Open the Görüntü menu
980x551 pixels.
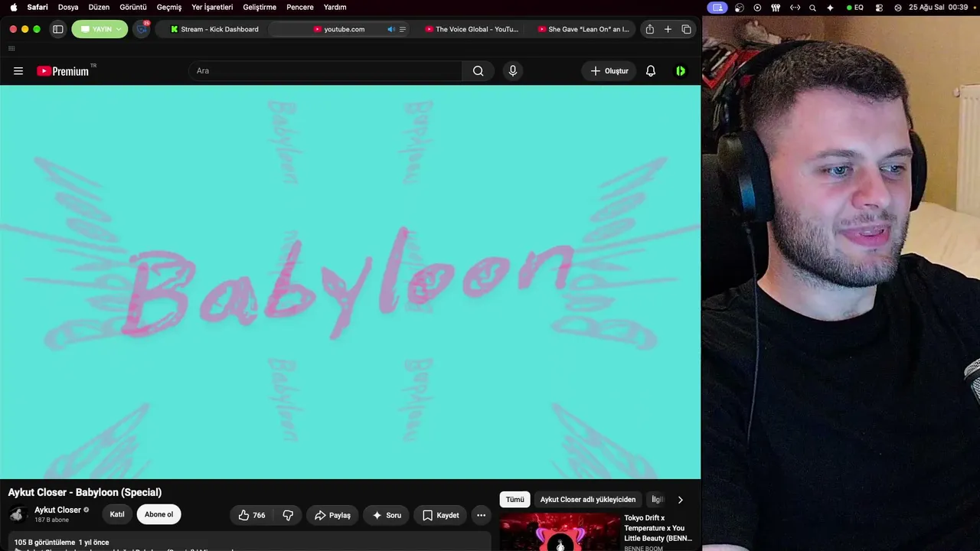[133, 7]
